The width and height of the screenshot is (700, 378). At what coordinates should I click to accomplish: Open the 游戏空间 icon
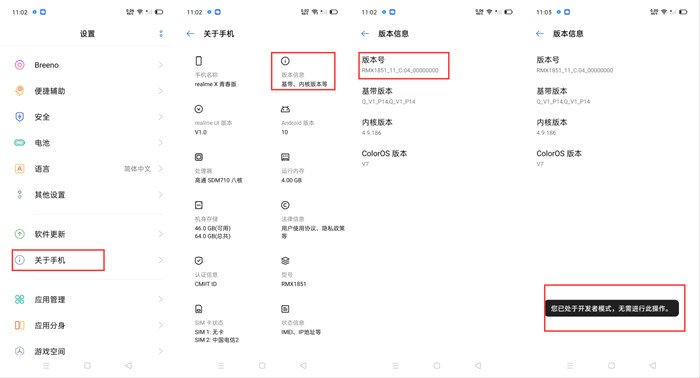point(20,351)
